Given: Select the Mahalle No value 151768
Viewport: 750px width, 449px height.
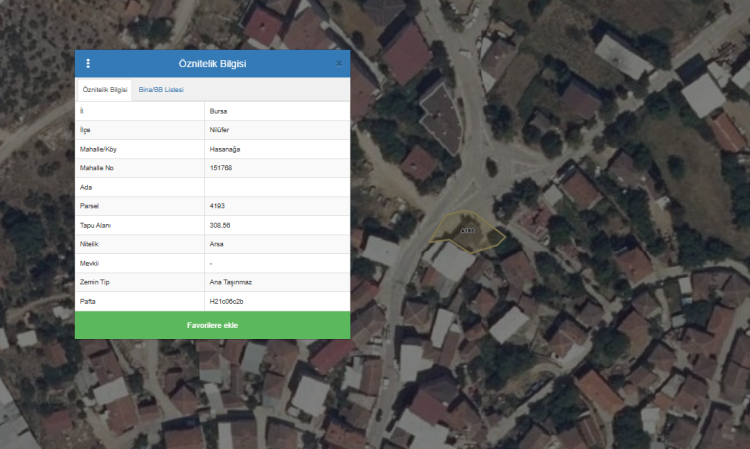Looking at the screenshot, I should click(221, 167).
